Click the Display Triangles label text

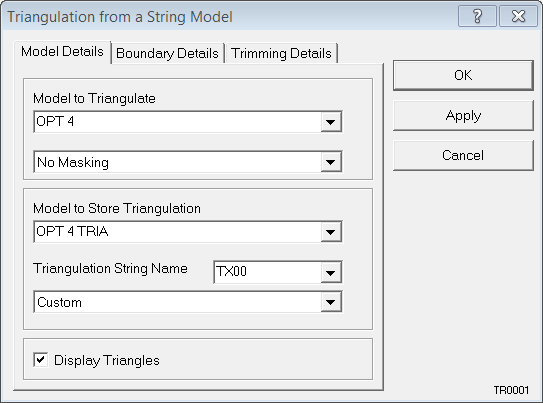107,360
